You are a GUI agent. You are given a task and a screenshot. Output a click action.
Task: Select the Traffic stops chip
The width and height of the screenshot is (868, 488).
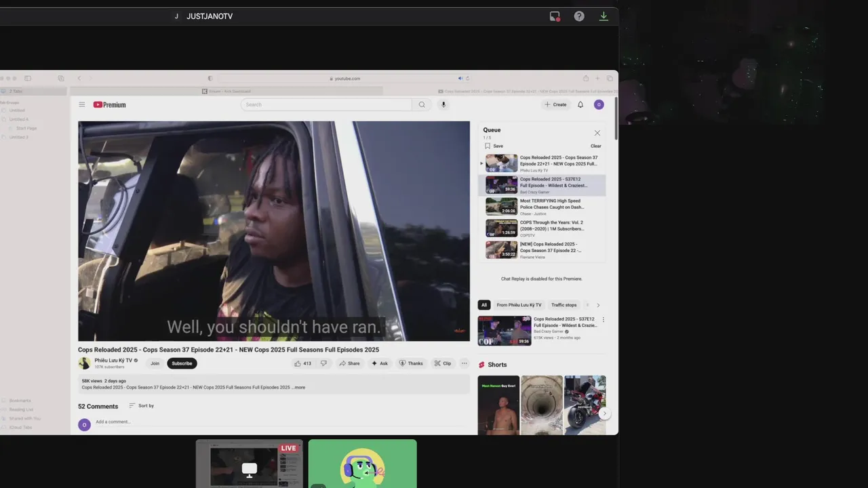pos(564,305)
